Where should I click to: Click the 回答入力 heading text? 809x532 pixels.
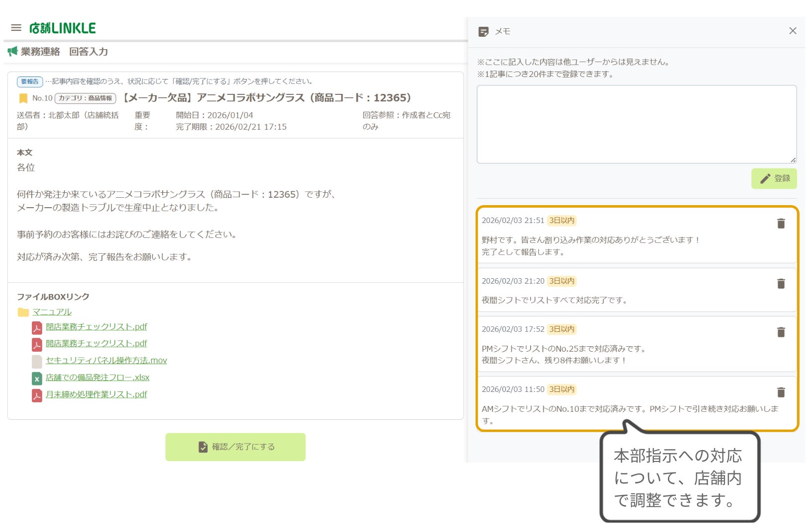[88, 52]
